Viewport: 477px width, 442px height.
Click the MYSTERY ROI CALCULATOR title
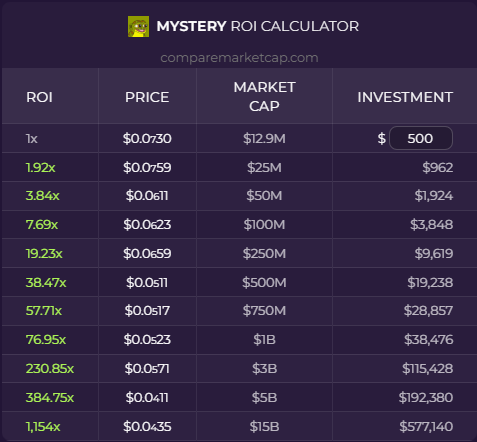click(x=258, y=26)
